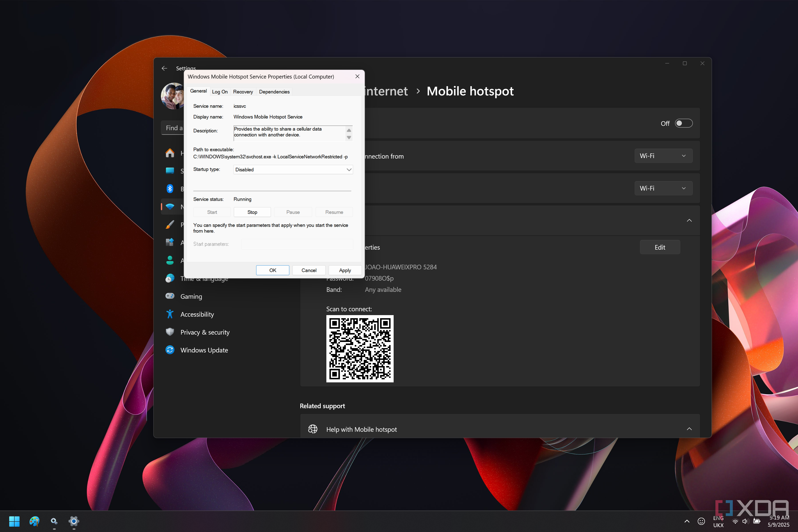Switch to the Log On tab
Screen dimensions: 798x532
220,91
